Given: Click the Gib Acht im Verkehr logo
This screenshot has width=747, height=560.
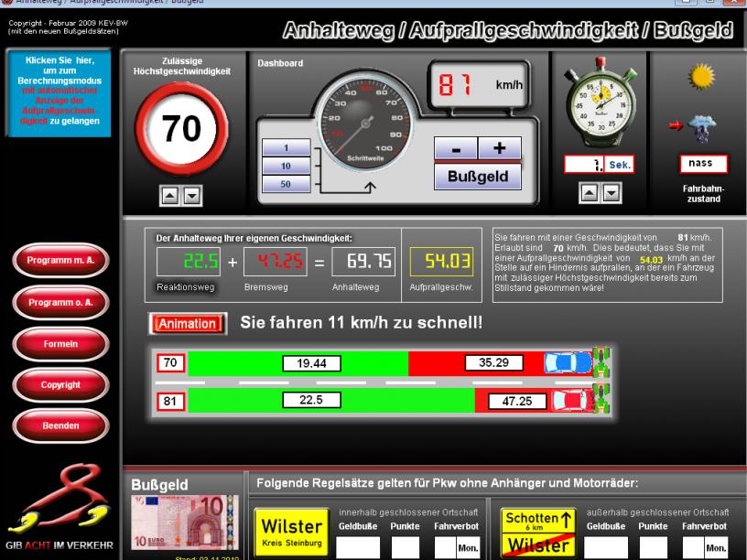Looking at the screenshot, I should (60, 508).
